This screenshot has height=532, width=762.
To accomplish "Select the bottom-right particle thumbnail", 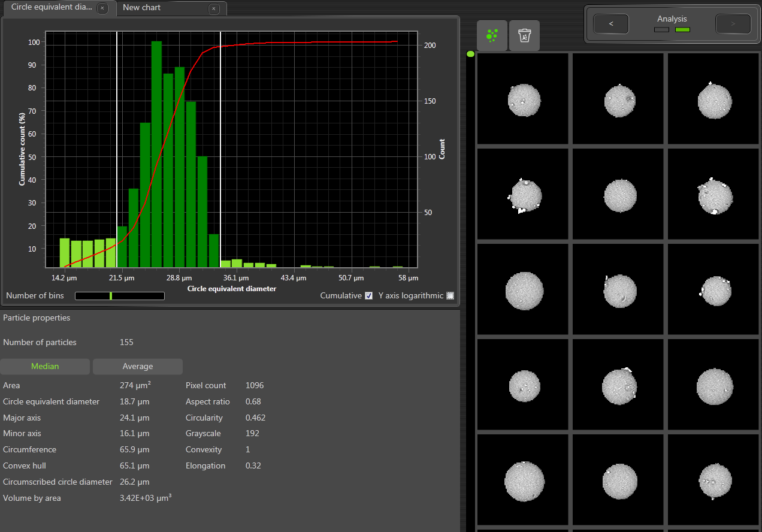I will (x=713, y=479).
